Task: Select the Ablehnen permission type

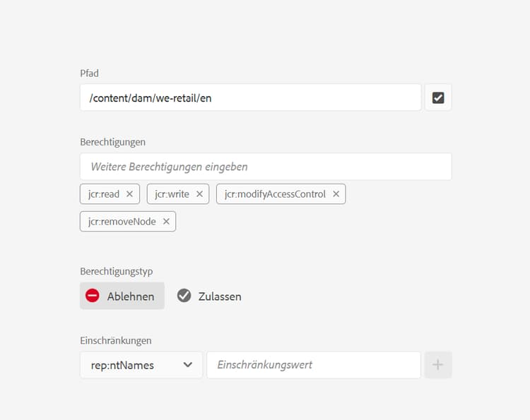Action: (x=122, y=296)
